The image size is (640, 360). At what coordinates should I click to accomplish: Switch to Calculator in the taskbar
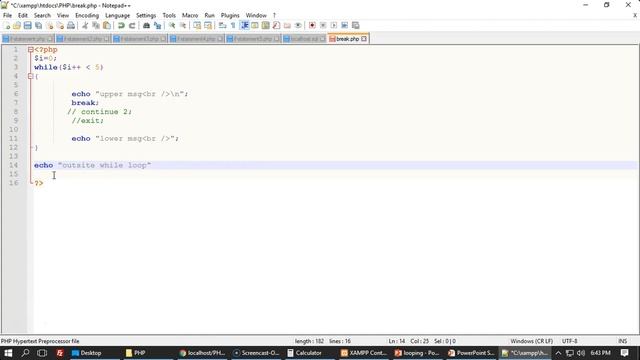(304, 353)
